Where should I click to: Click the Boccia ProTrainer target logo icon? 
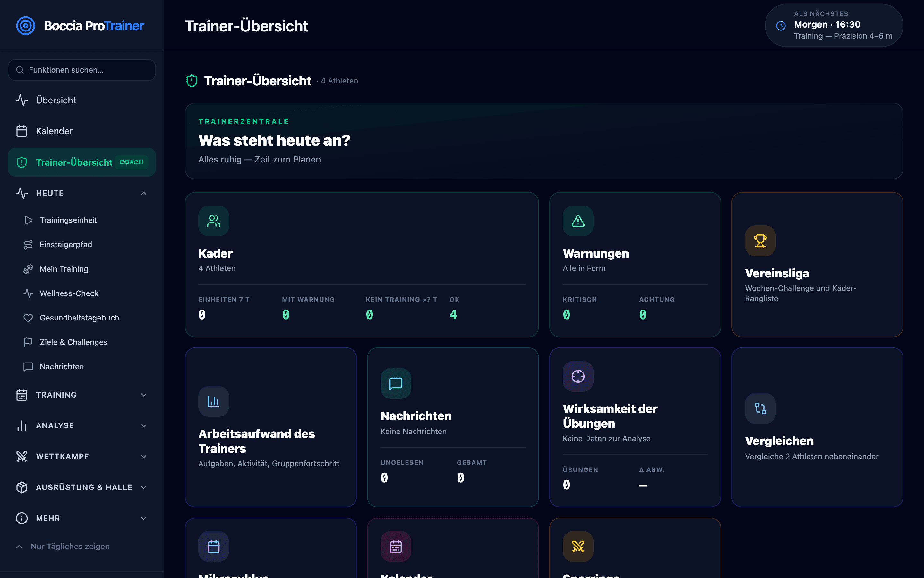(x=26, y=26)
